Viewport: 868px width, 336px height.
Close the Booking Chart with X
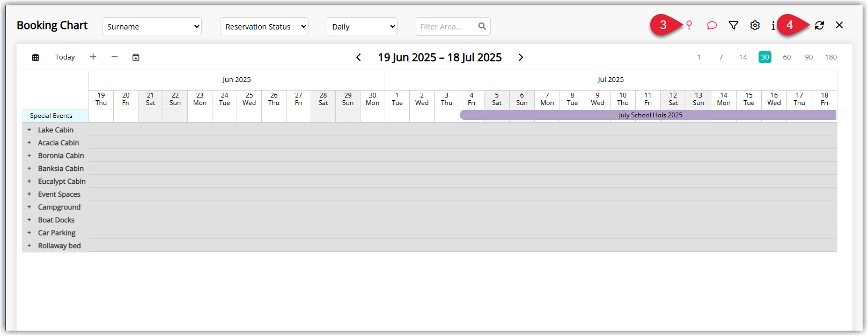pyautogui.click(x=840, y=25)
